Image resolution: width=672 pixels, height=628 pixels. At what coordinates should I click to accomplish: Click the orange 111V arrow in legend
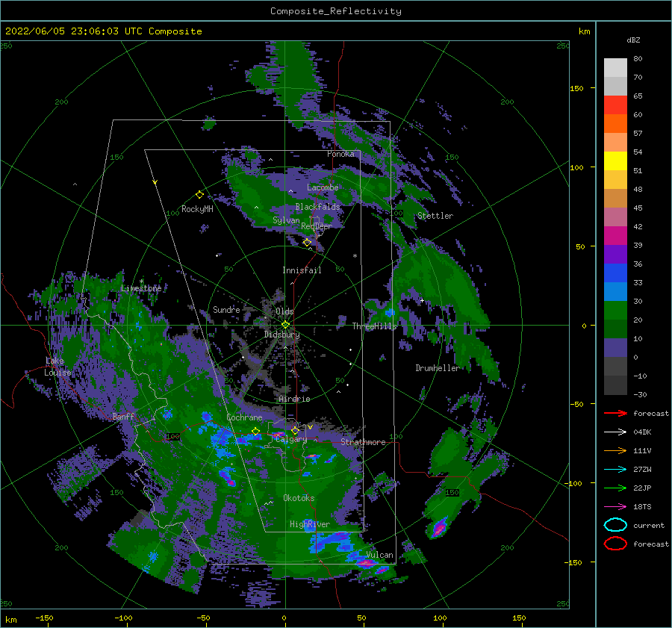tap(615, 450)
